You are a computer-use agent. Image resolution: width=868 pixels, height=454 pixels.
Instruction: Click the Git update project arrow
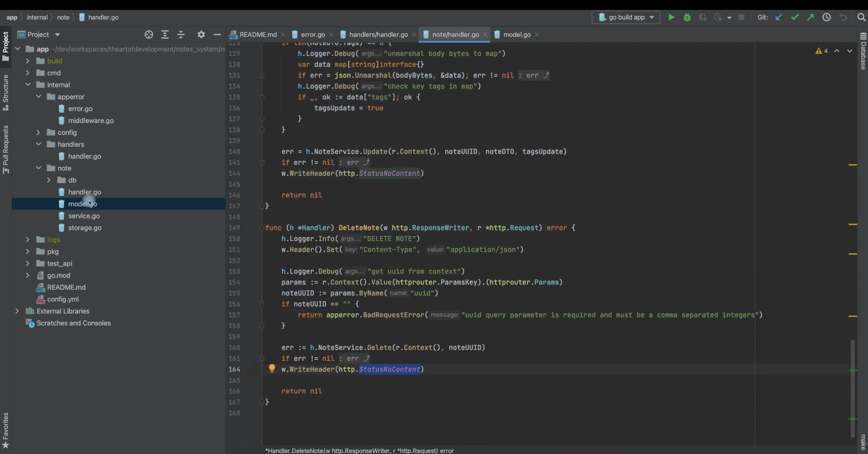coord(778,17)
